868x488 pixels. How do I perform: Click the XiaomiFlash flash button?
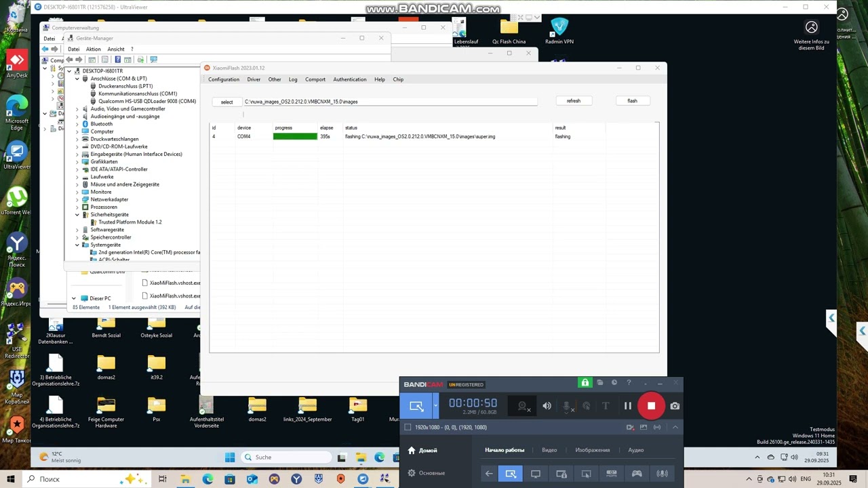pos(632,101)
